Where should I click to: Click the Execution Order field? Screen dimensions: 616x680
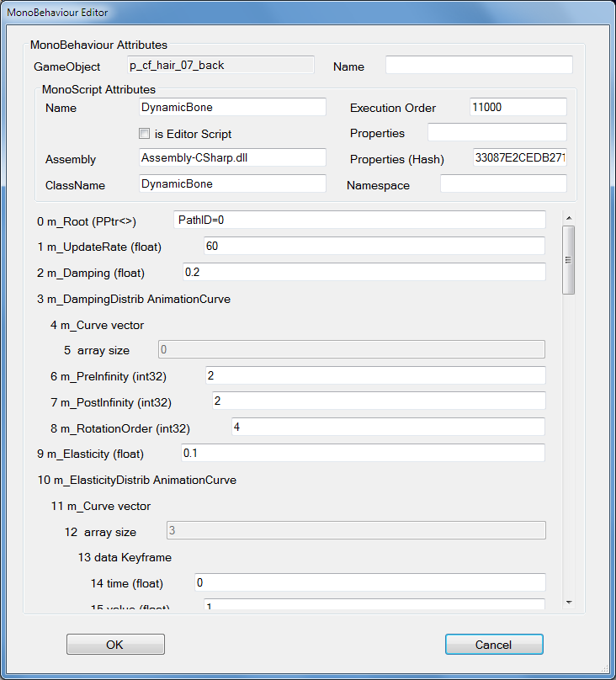pos(518,107)
